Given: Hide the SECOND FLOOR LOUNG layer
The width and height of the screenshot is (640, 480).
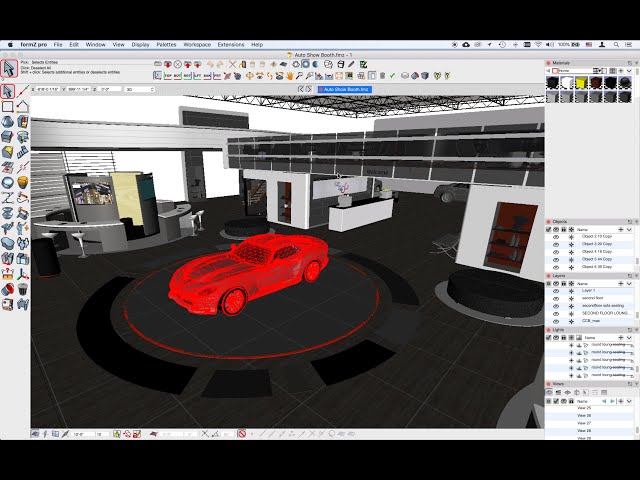Looking at the screenshot, I should 556,314.
